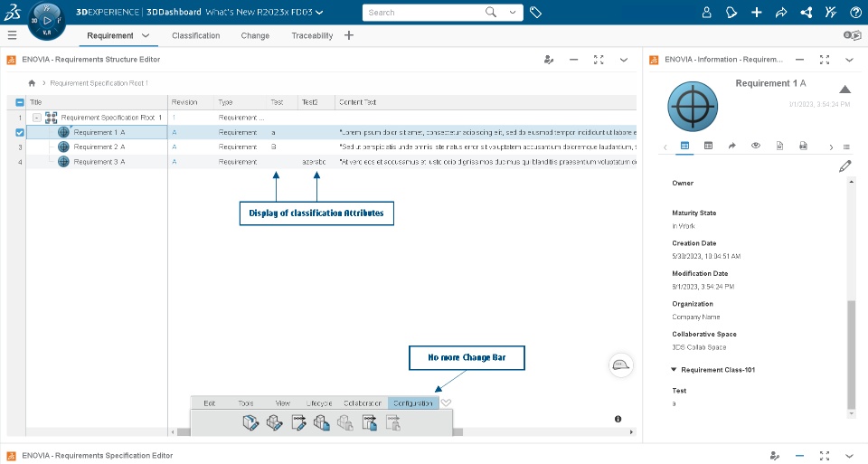This screenshot has width=868, height=464.
Task: Open the Requirement tab dropdown chevron
Action: click(x=146, y=35)
